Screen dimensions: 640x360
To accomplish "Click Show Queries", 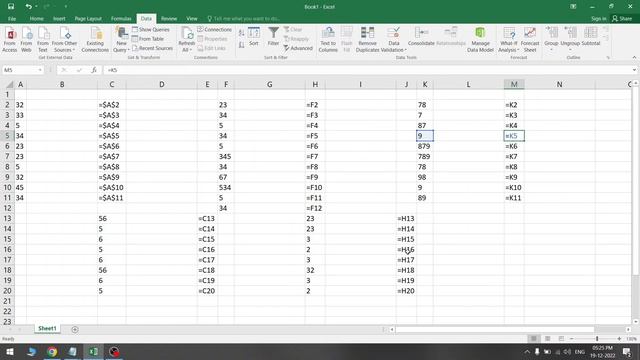I will pos(150,29).
